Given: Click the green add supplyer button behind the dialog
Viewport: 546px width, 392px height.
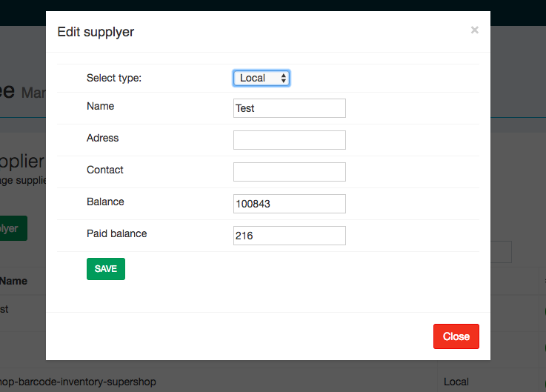Looking at the screenshot, I should pos(13,228).
